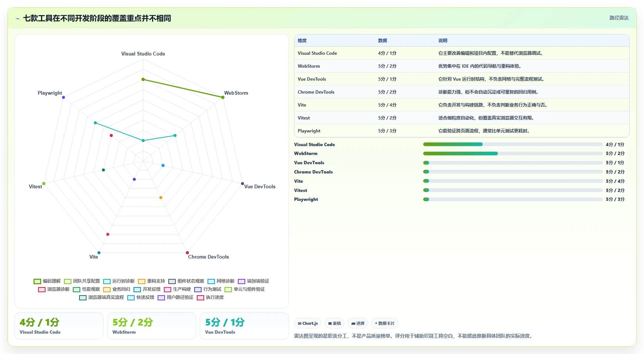This screenshot has height=354, width=644.
Task: Select the Vue DevTools table row name
Action: 312,79
